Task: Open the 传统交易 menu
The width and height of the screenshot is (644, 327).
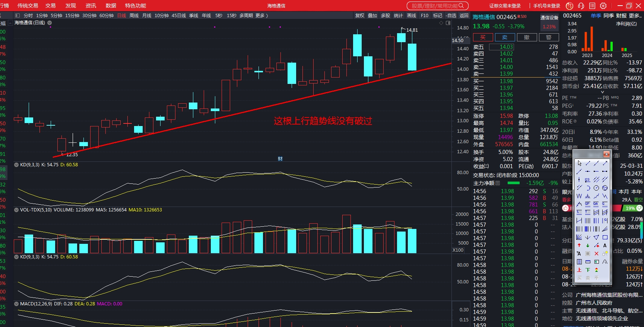Action: point(28,6)
